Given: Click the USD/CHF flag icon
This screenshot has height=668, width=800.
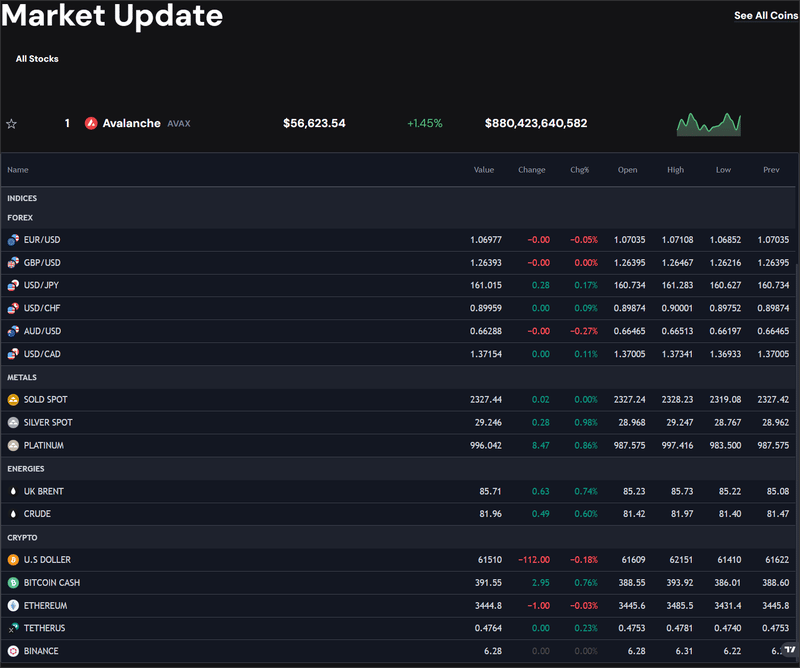Looking at the screenshot, I should click(13, 308).
